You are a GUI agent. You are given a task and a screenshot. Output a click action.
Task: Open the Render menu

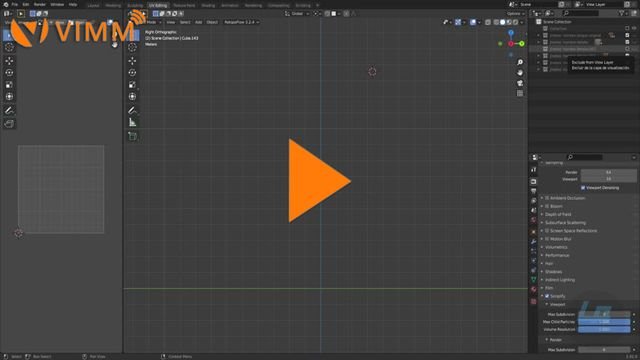(40, 4)
